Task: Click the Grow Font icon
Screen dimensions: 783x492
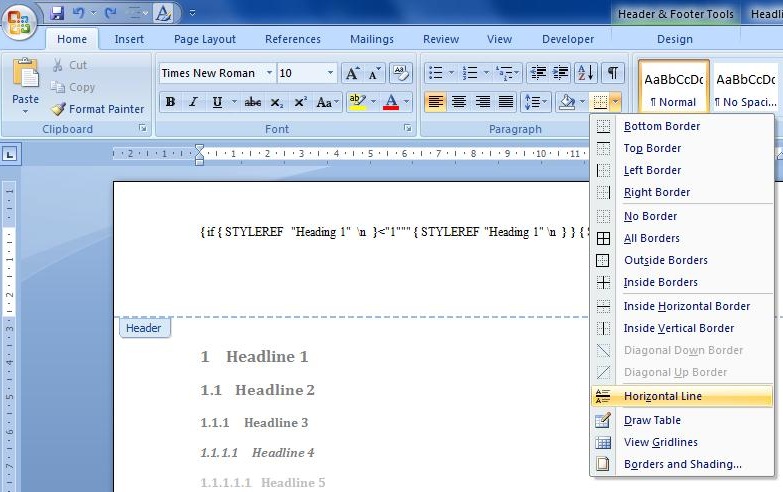Action: 351,73
